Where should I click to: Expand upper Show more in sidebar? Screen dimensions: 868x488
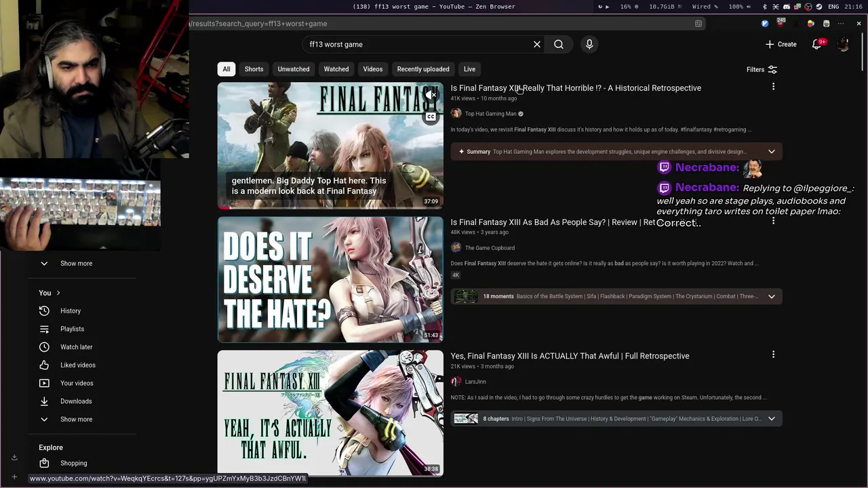point(76,263)
